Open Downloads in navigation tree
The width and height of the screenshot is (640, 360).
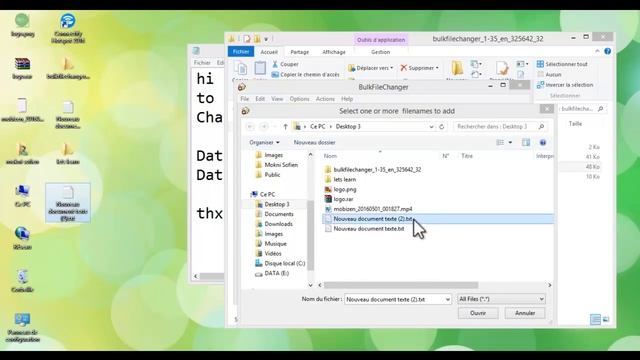coord(274,224)
